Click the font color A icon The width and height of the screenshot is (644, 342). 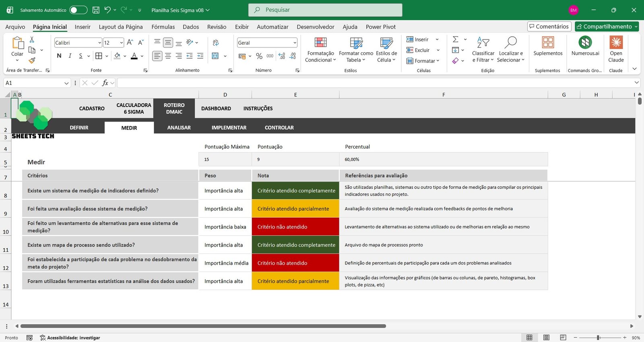(x=134, y=56)
